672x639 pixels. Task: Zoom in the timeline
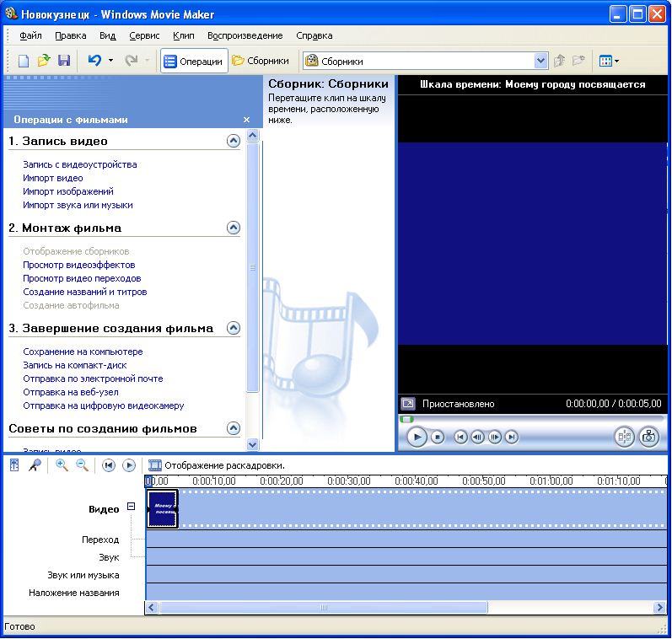[x=62, y=465]
